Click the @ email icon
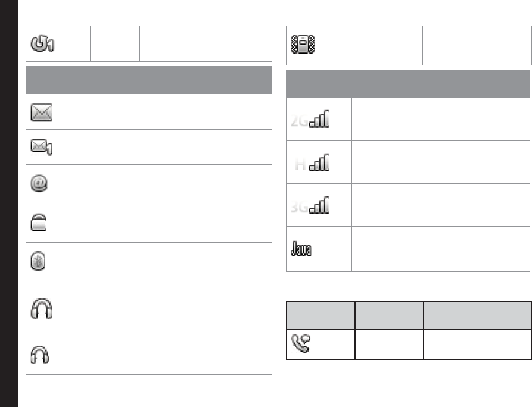 (39, 184)
